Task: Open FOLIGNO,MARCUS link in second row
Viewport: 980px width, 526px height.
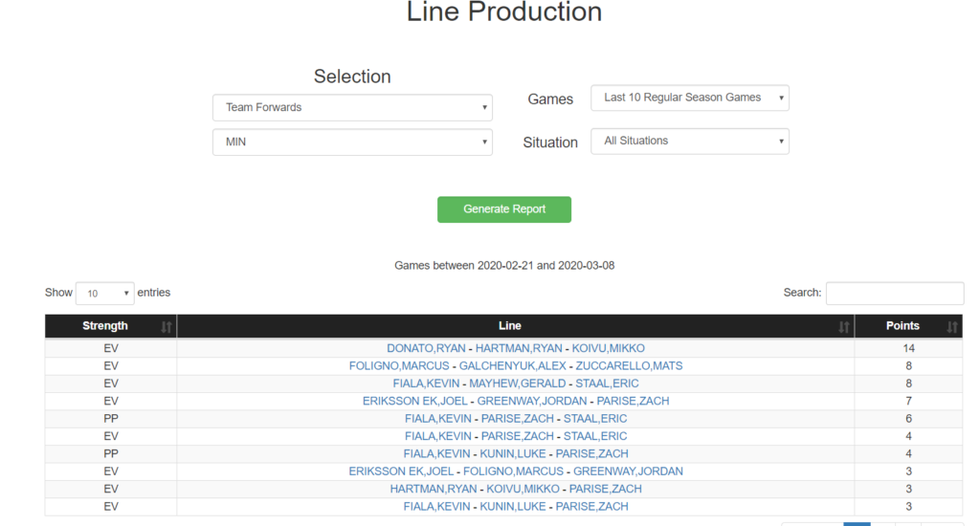Action: coord(399,366)
